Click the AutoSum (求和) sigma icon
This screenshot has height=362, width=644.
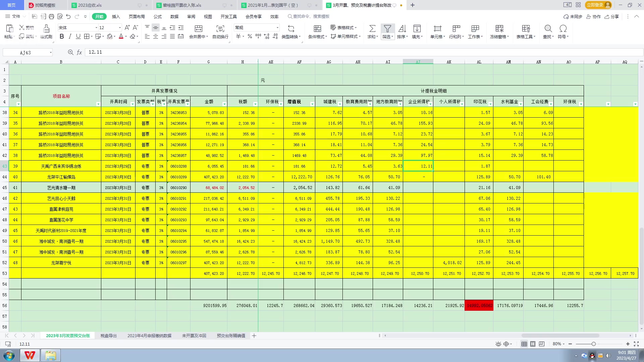[x=372, y=28]
